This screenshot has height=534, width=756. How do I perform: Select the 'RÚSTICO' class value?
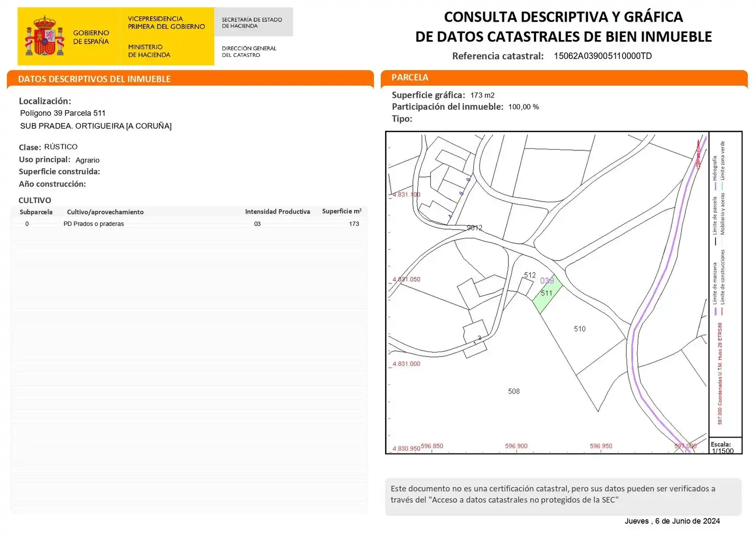tap(61, 147)
